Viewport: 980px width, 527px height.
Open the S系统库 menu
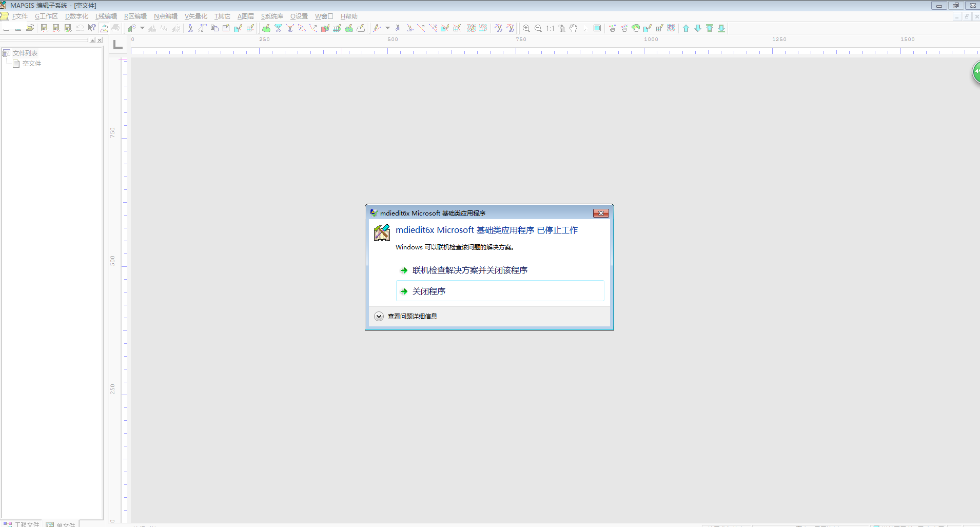[x=272, y=16]
